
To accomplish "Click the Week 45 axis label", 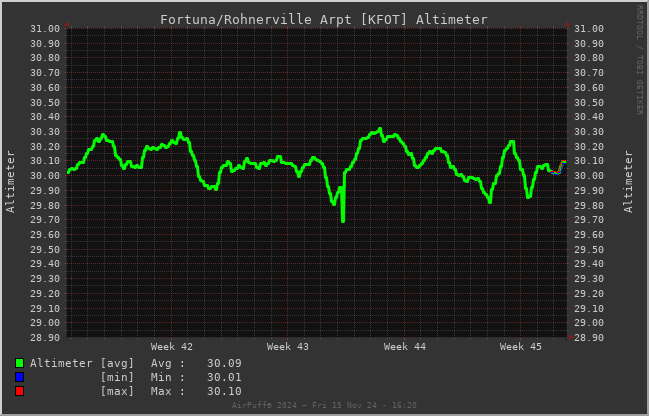I will pyautogui.click(x=520, y=347).
